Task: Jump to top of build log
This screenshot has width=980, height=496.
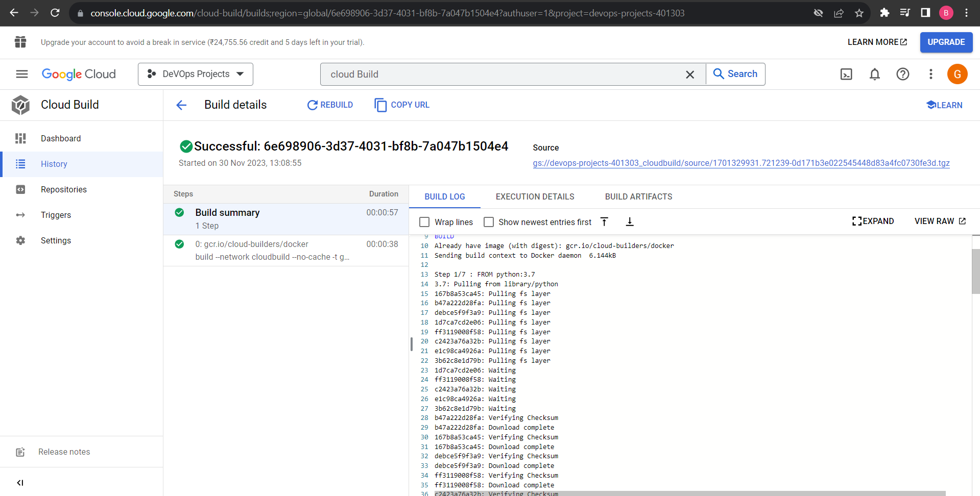Action: (x=604, y=221)
